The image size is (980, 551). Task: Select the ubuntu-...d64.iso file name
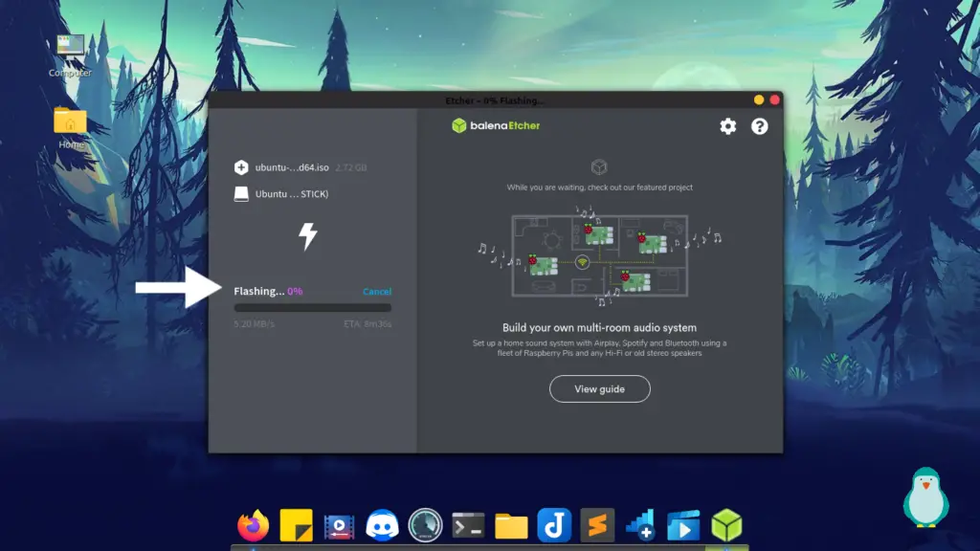coord(292,167)
